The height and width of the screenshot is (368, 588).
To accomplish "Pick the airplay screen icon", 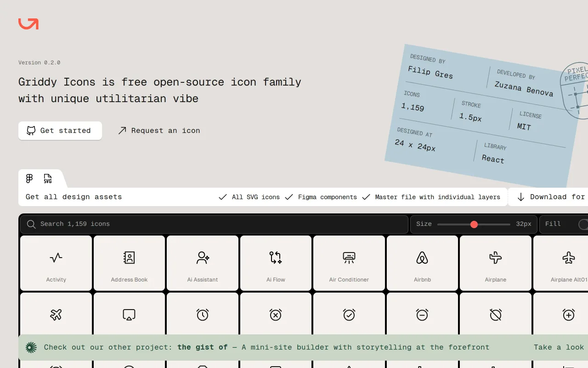I will coord(129,315).
